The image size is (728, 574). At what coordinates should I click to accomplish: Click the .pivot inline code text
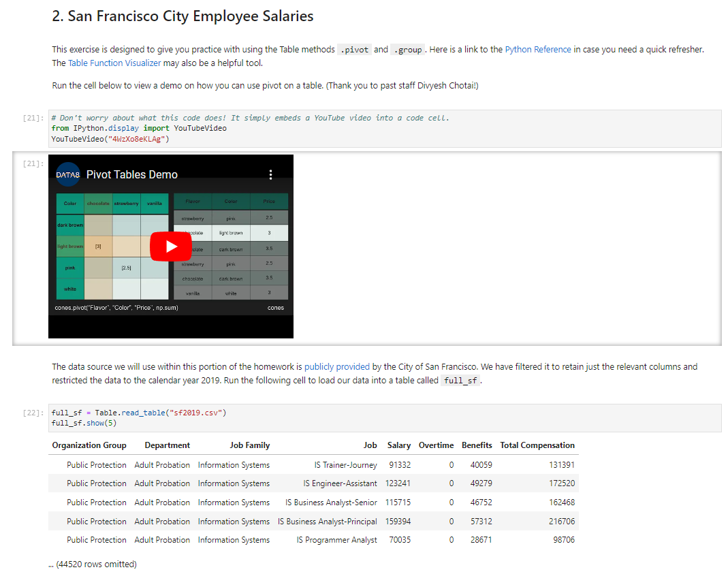tap(354, 50)
